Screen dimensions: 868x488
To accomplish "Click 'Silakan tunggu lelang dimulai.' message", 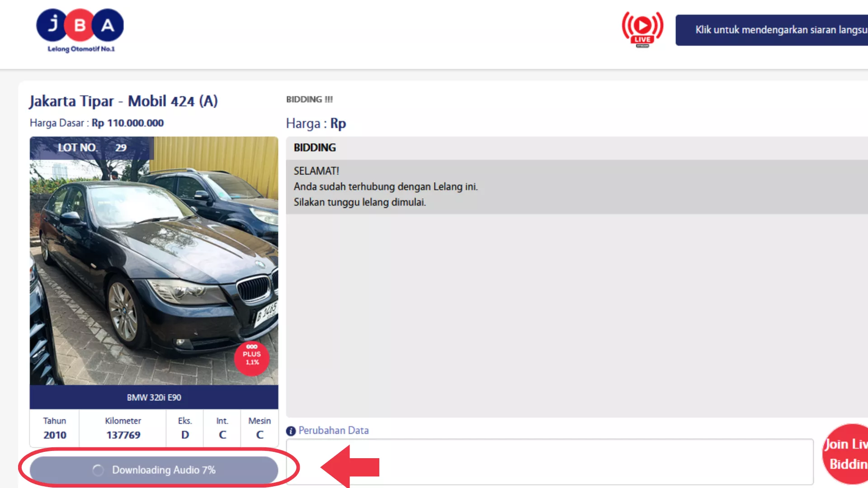I will coord(360,202).
